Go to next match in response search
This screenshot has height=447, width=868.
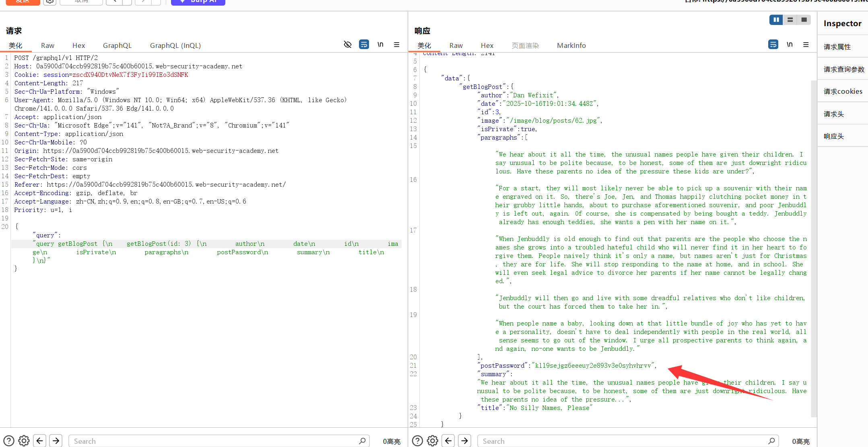coord(465,441)
